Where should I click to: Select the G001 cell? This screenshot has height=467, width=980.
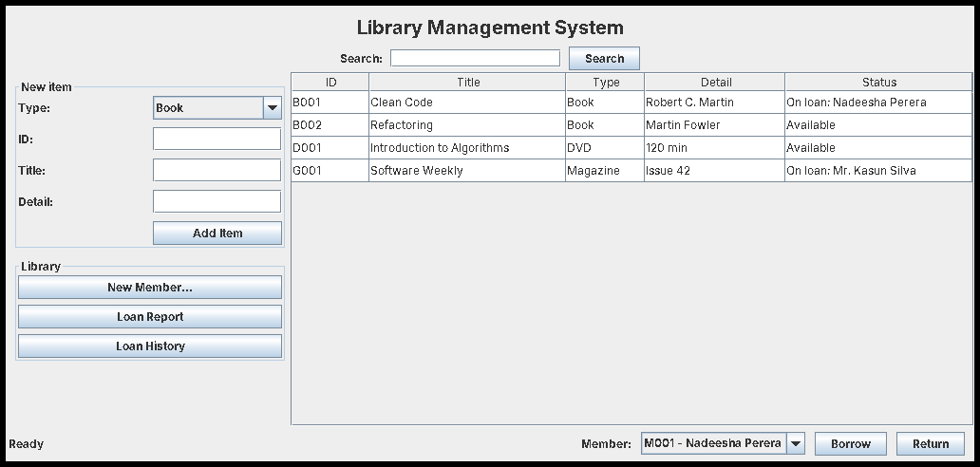pos(330,171)
